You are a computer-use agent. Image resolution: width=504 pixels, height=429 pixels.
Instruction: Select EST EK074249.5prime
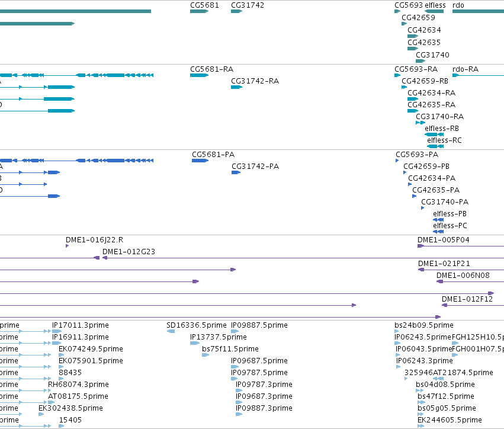pyautogui.click(x=62, y=355)
